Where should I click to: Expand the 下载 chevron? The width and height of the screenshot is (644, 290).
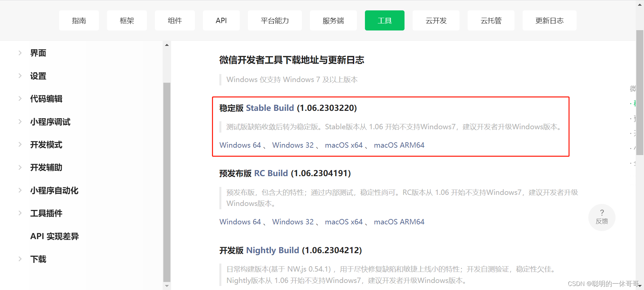point(20,259)
